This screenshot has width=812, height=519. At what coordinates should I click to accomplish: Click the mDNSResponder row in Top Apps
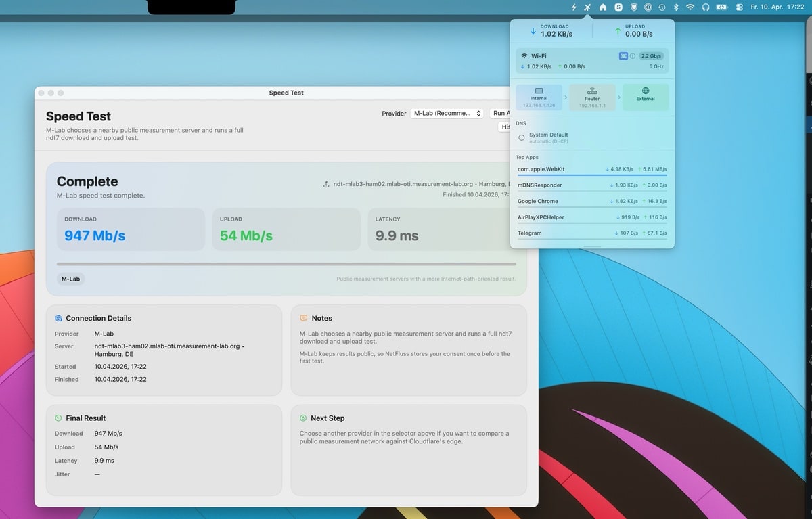[592, 185]
